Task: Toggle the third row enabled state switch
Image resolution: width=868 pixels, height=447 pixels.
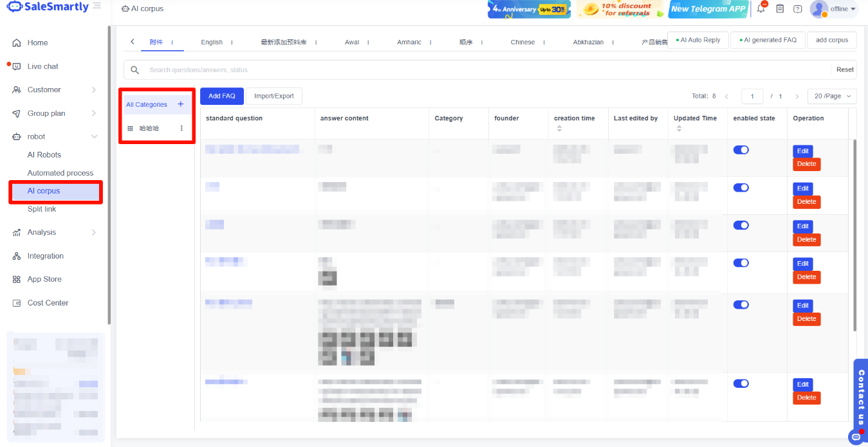Action: [x=741, y=225]
